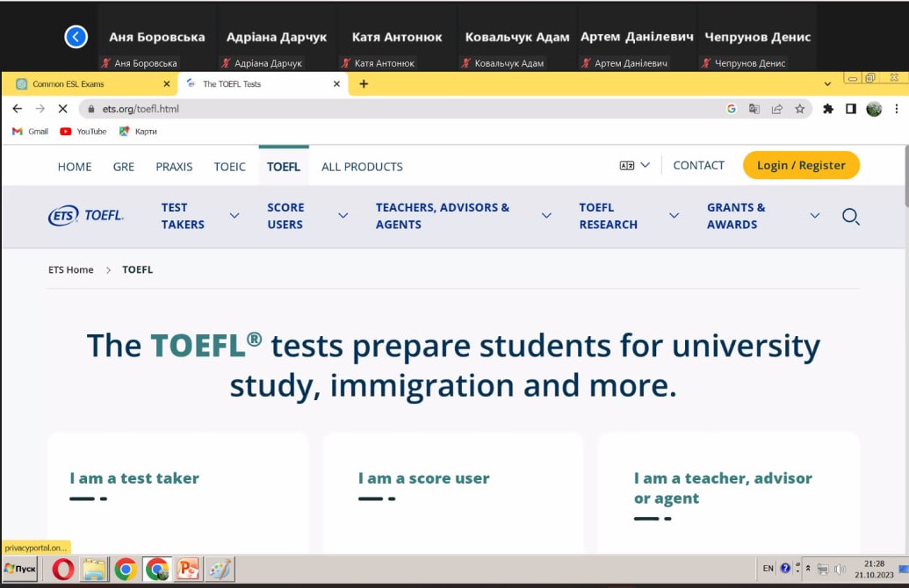Open the GRE menu item

124,167
